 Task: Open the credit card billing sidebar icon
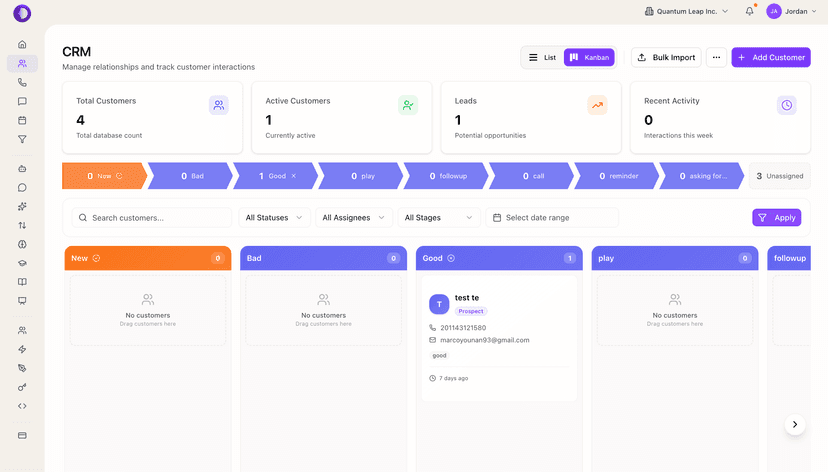click(x=22, y=436)
